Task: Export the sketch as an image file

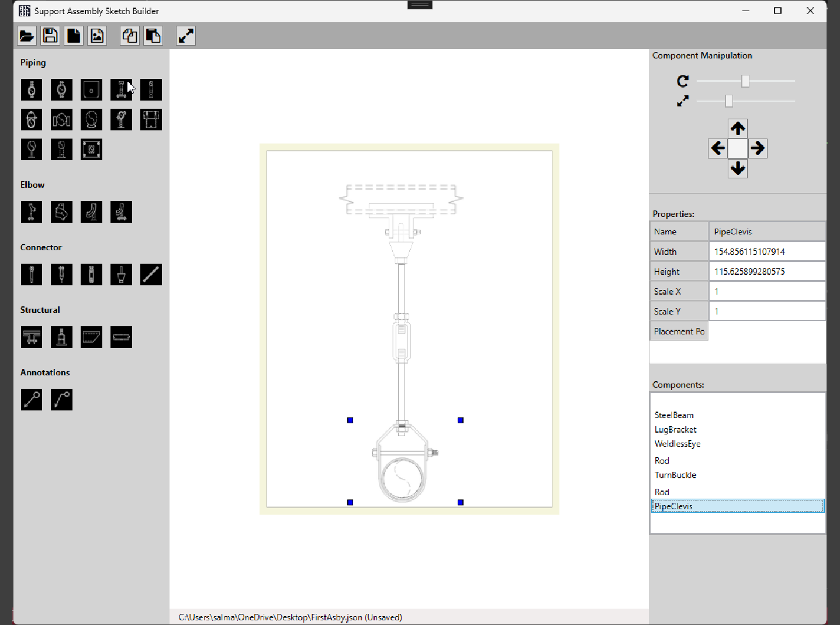Action: tap(97, 36)
